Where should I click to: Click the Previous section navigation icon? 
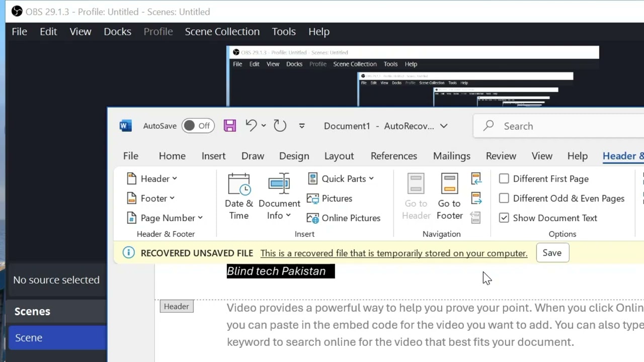pos(476,178)
